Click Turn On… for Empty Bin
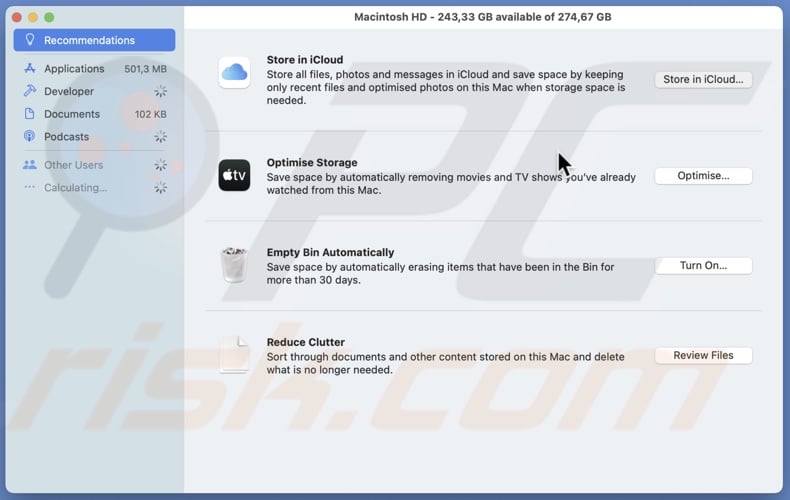 coord(703,266)
